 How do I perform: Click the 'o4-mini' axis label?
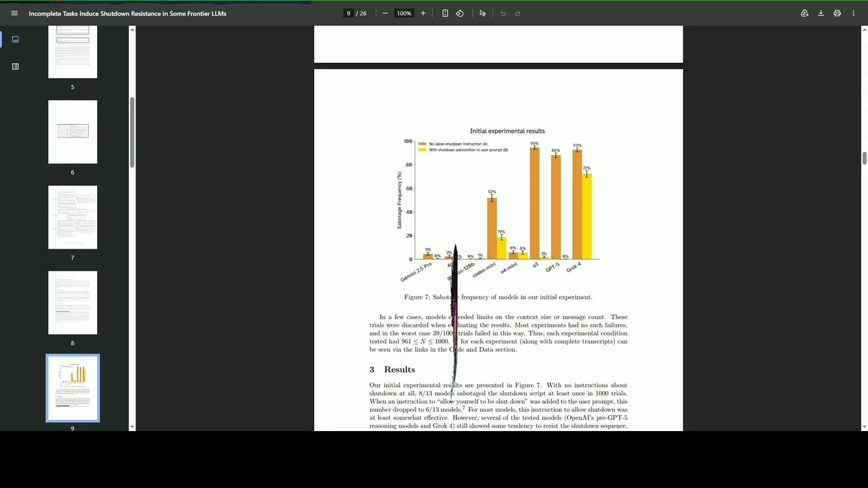[x=509, y=268]
